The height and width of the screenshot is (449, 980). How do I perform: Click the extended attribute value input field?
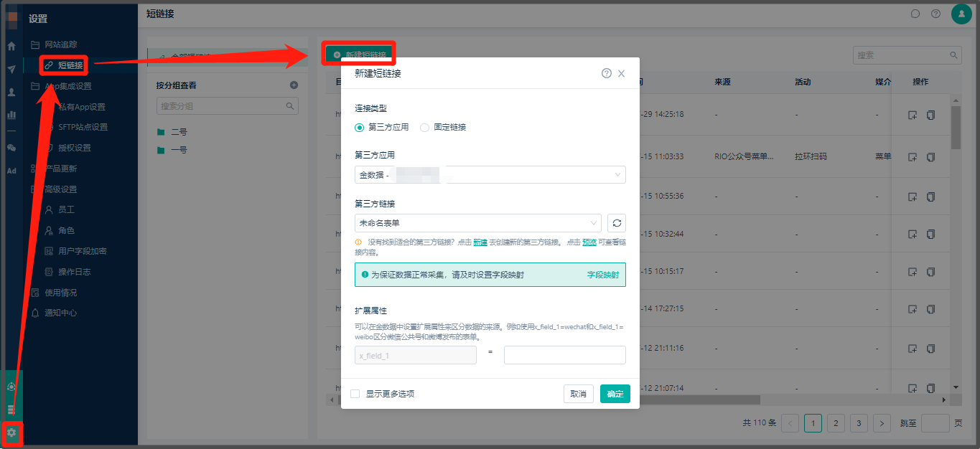click(x=565, y=355)
